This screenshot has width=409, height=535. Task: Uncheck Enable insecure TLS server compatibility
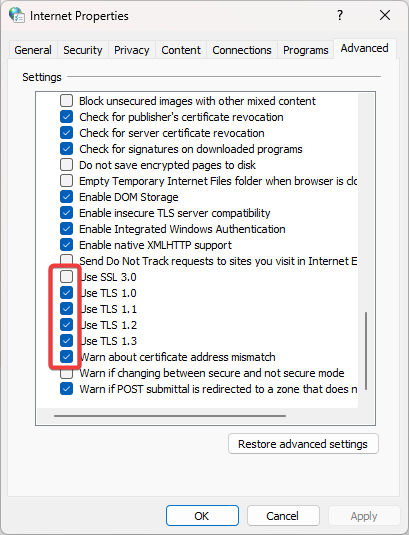tap(67, 213)
